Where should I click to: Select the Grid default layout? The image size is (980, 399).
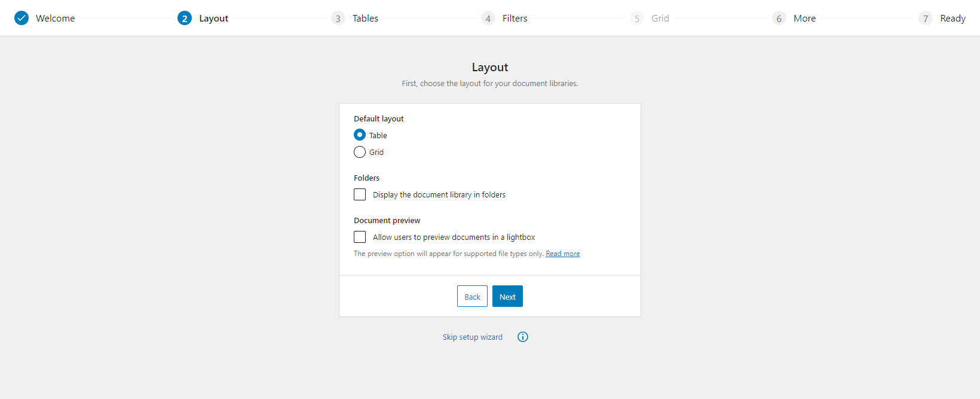[359, 152]
